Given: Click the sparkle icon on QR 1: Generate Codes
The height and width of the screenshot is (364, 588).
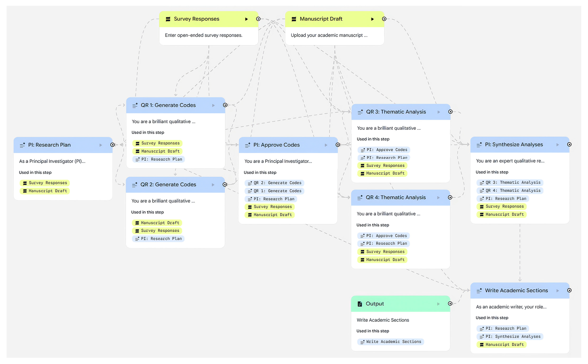Looking at the screenshot, I should [135, 105].
